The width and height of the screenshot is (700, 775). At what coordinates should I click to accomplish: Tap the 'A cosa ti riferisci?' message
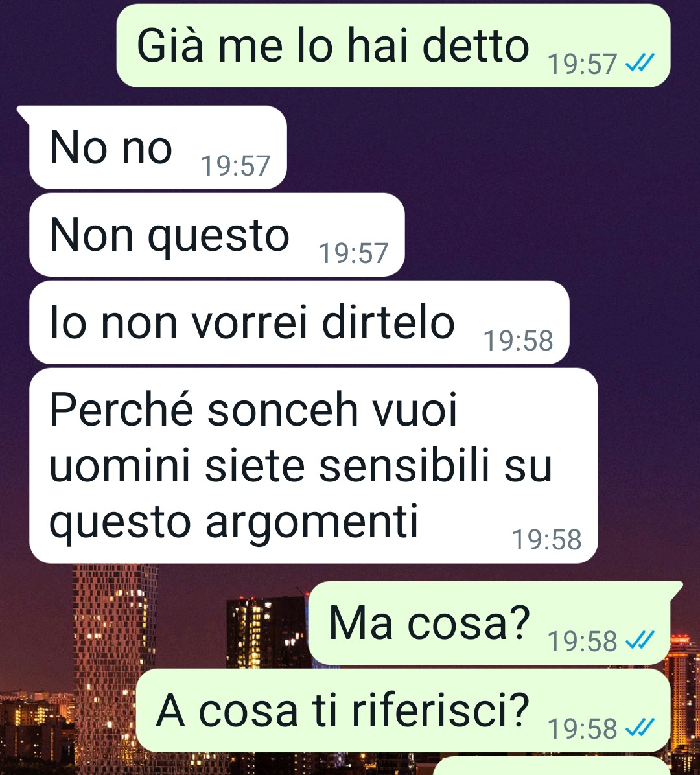tap(403, 710)
